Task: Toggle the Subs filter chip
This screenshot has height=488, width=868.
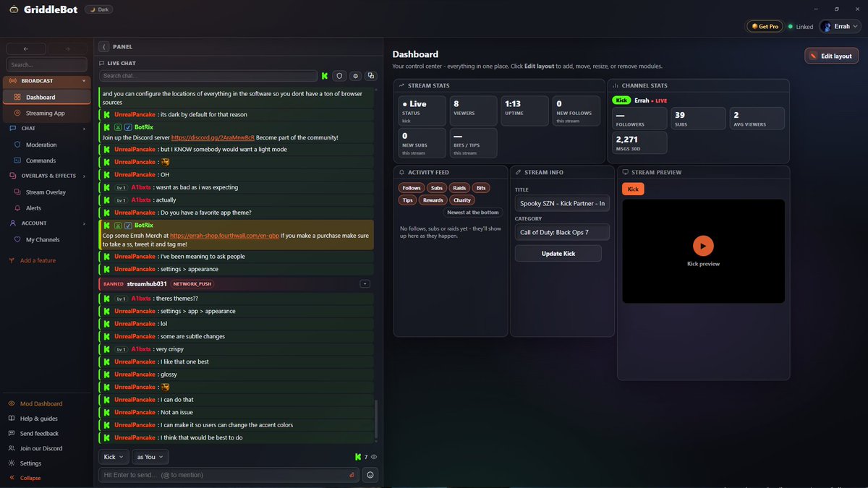Action: (x=436, y=188)
